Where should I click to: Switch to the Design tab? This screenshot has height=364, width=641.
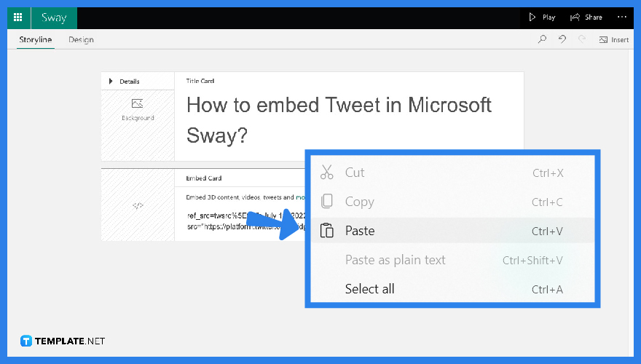(x=81, y=39)
